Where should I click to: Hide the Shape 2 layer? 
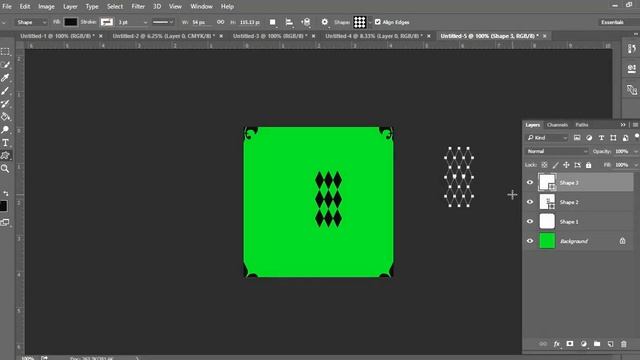(530, 202)
